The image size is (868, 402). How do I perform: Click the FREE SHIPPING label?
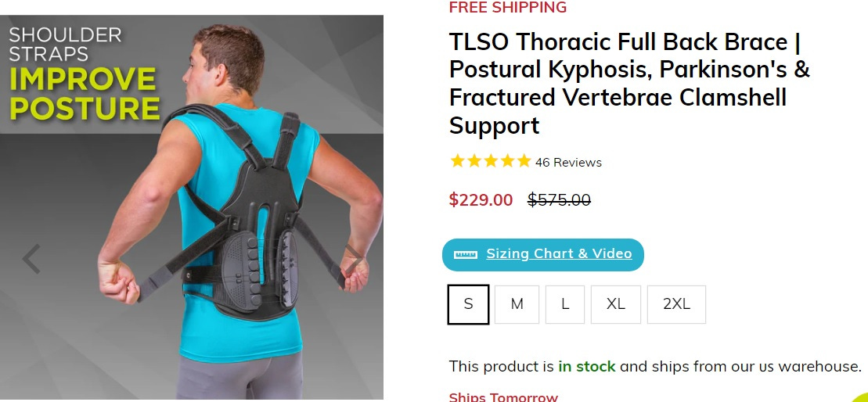click(508, 7)
